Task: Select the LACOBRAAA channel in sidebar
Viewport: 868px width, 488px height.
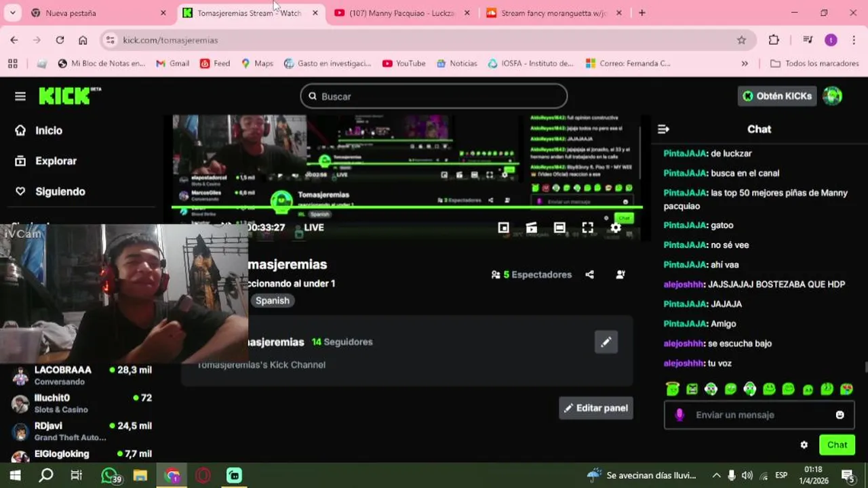Action: 81,375
